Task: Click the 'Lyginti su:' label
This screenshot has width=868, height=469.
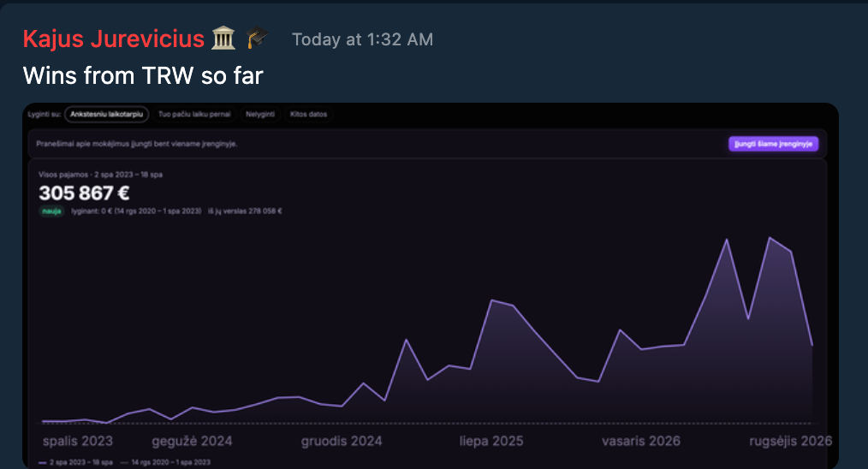Action: pos(45,114)
